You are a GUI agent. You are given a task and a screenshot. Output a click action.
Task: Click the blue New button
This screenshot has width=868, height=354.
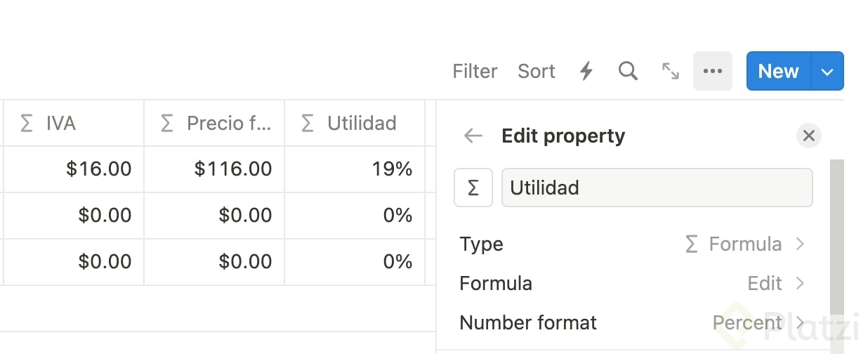click(778, 71)
